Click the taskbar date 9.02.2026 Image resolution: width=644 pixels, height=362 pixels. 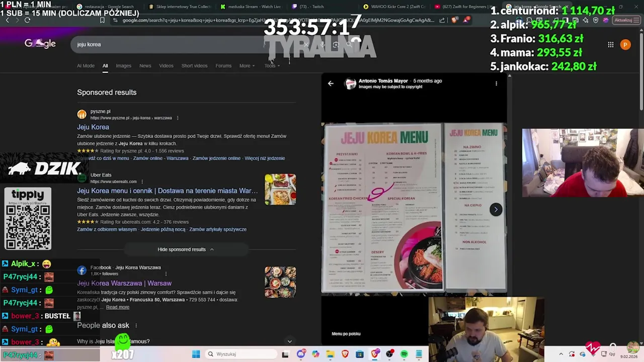point(629,357)
